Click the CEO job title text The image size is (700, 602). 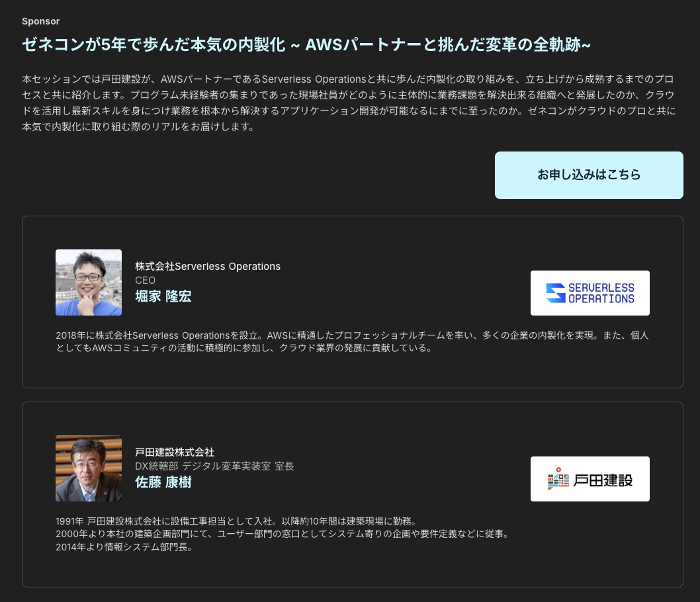tap(145, 280)
